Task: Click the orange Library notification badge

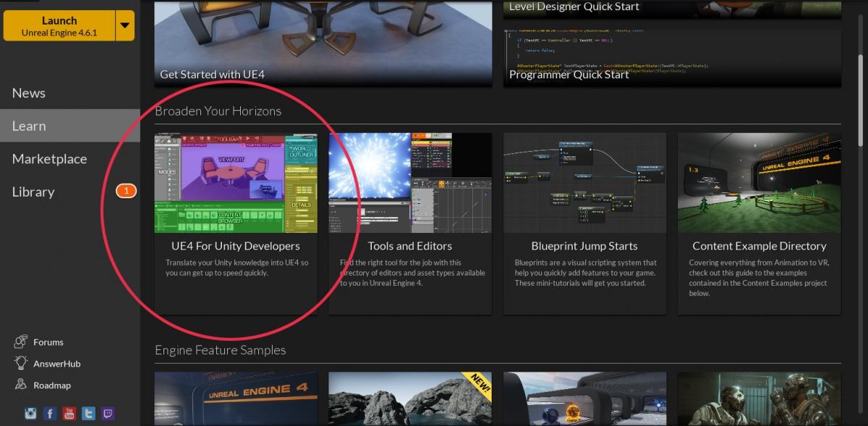Action: pos(126,192)
